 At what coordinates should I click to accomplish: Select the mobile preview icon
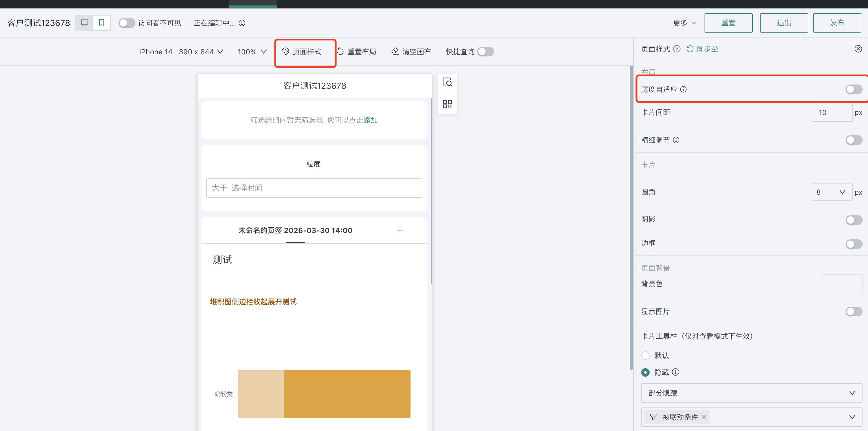click(x=102, y=23)
